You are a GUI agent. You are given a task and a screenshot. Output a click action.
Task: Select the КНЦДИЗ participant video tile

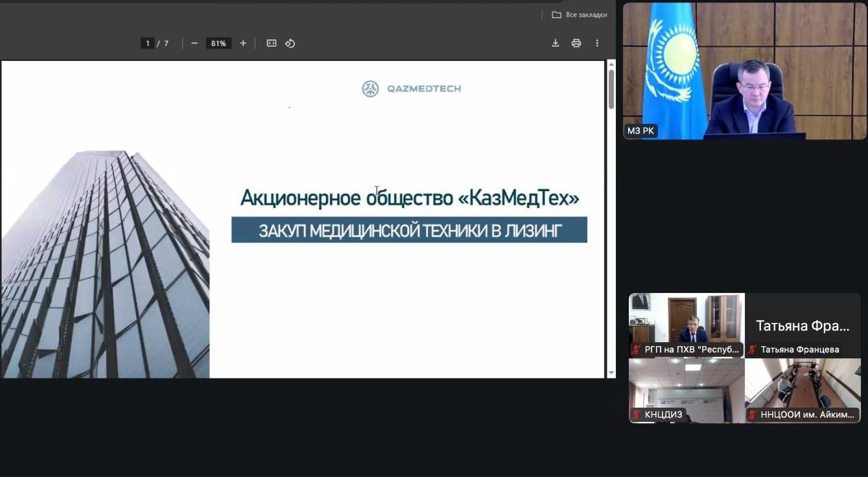(x=686, y=391)
